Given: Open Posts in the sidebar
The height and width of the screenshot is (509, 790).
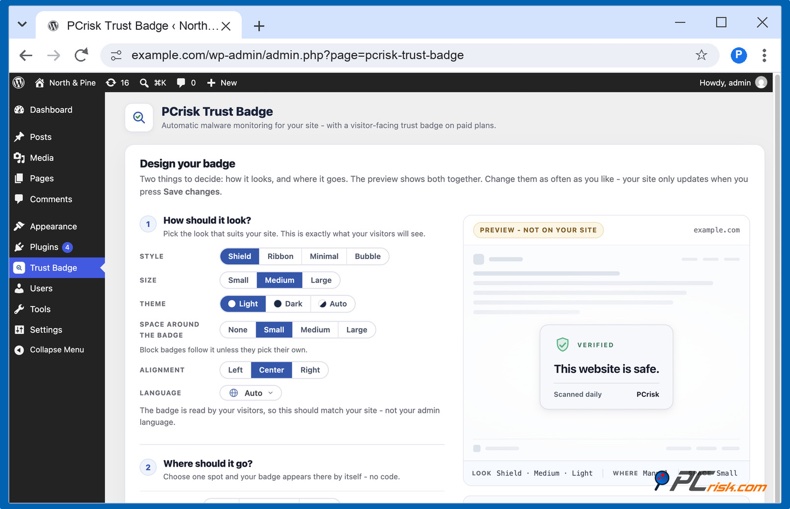Looking at the screenshot, I should (x=57, y=137).
